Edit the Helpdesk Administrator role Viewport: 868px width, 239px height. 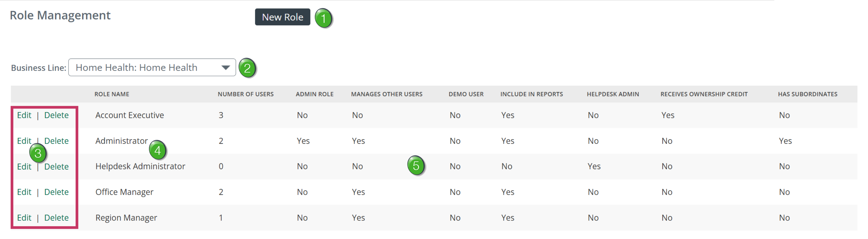click(x=24, y=166)
